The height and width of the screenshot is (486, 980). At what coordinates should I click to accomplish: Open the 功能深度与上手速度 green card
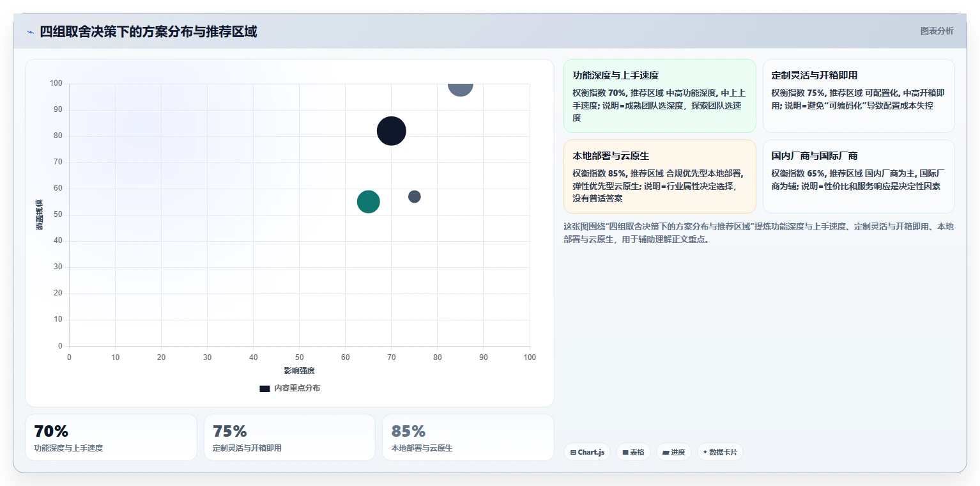[659, 96]
